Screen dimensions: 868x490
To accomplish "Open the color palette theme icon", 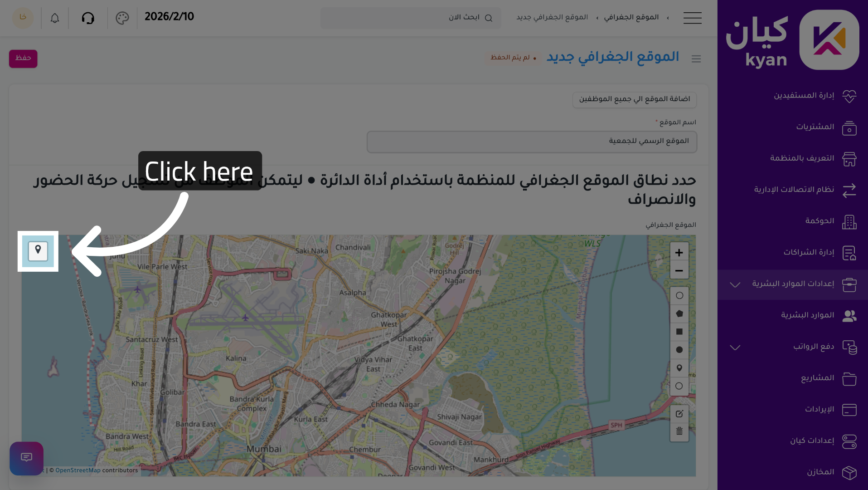I will [122, 18].
